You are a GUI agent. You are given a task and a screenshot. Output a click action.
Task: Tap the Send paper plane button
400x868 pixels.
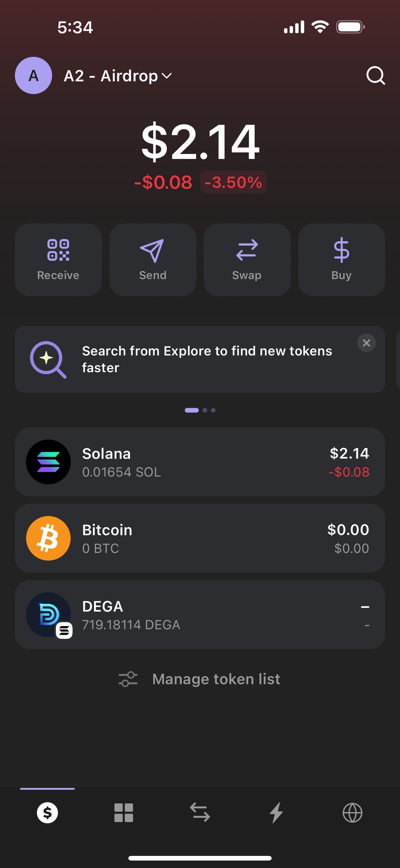[153, 260]
